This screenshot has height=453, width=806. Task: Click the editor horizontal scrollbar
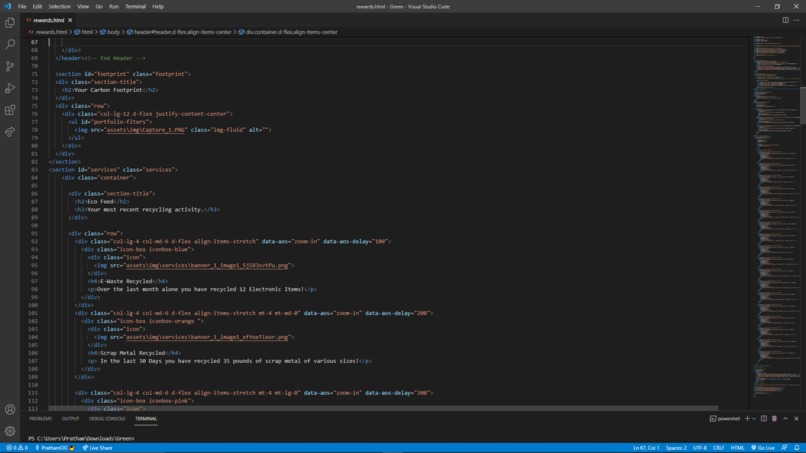pos(383,408)
